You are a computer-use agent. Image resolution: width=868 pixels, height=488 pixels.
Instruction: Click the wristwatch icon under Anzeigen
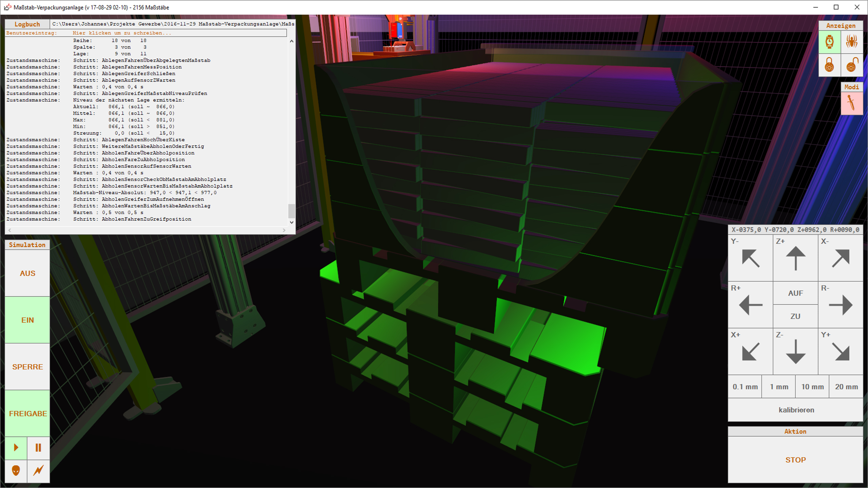pos(829,42)
